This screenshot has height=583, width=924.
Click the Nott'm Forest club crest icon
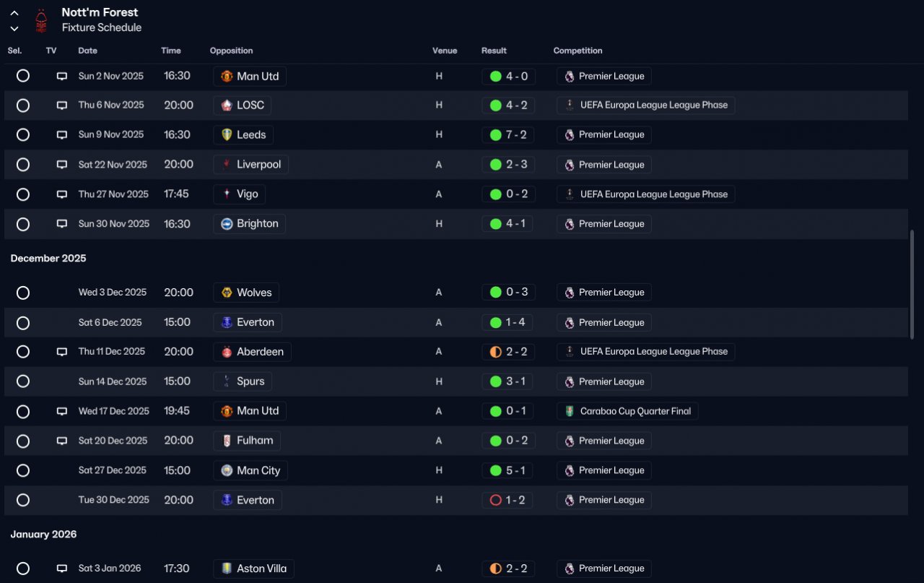click(x=42, y=20)
